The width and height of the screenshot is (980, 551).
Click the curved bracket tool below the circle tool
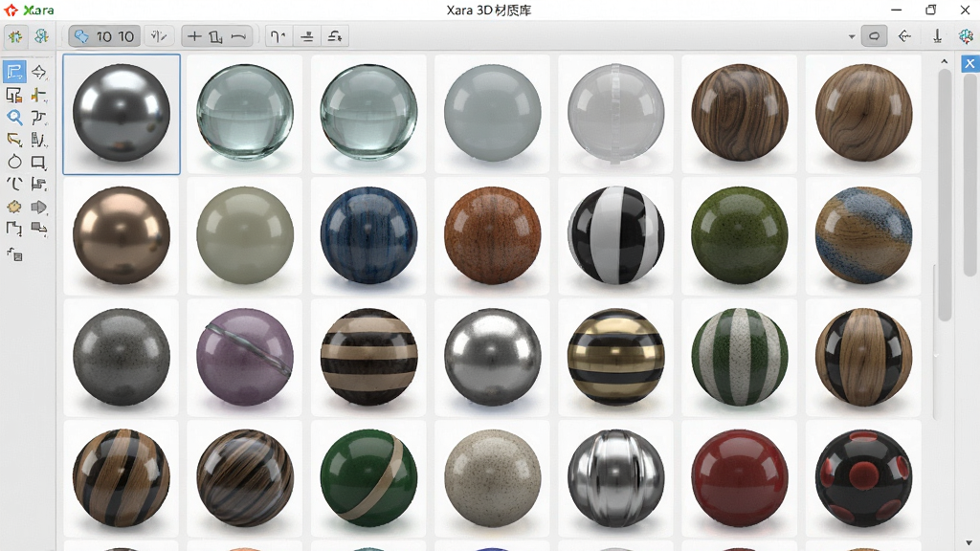point(14,184)
